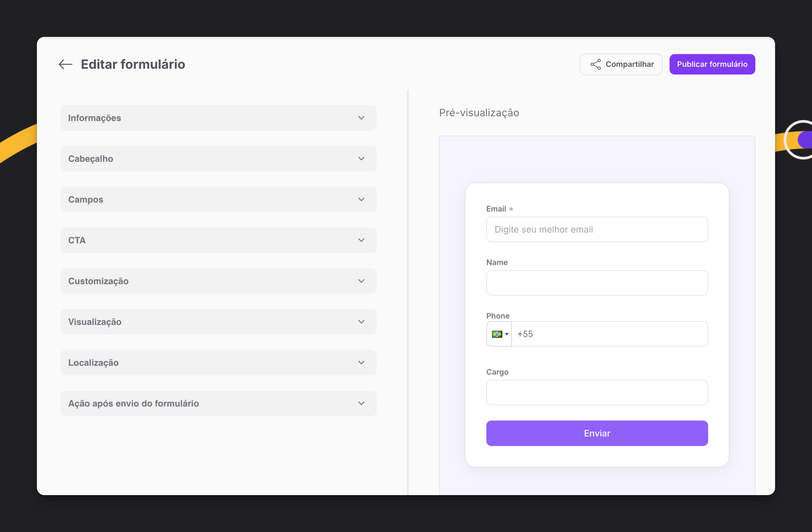The image size is (812, 532).
Task: Expand Ação após envio do formulário
Action: [218, 403]
